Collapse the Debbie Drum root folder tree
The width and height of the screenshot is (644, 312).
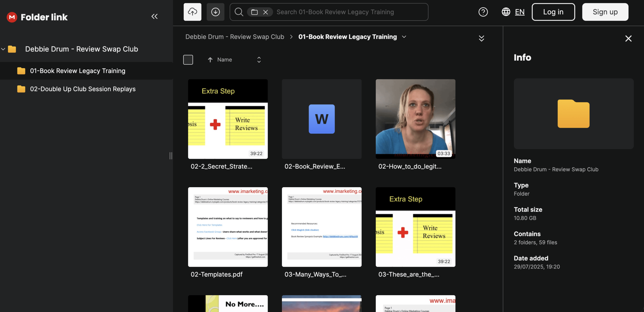pyautogui.click(x=3, y=49)
